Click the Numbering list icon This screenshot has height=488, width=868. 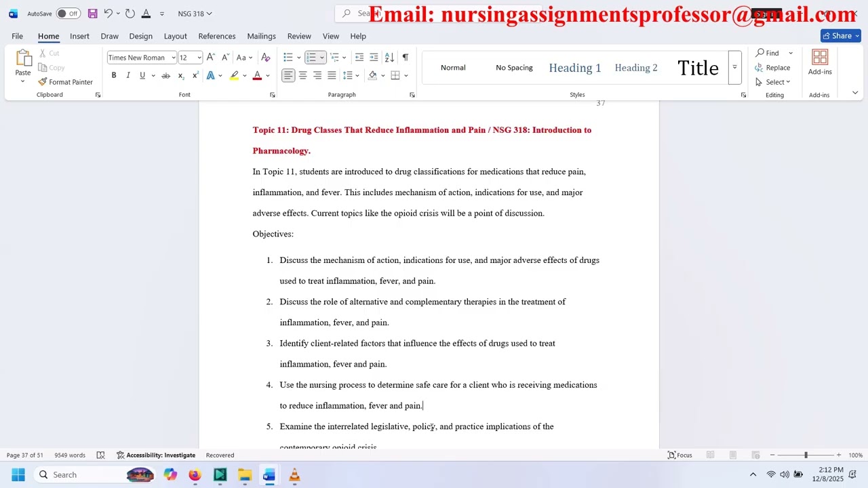311,58
